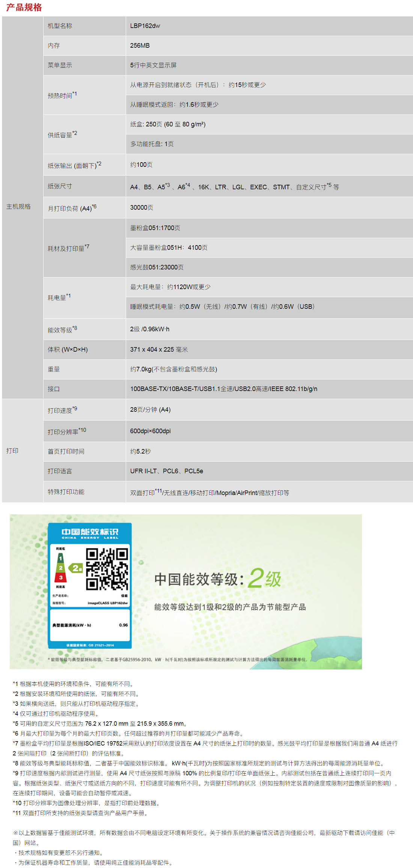The width and height of the screenshot is (413, 868).
Task: Click the 纸张尺寸 row label
Action: click(60, 186)
